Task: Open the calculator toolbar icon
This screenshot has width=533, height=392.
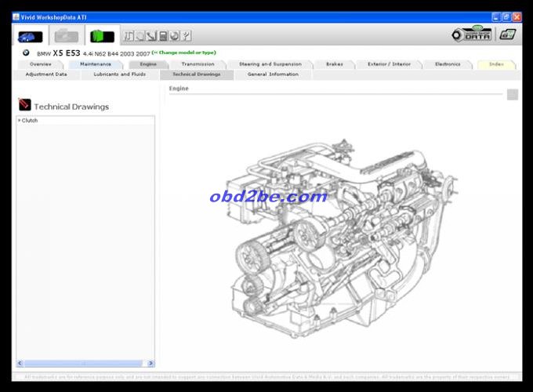Action: (163, 36)
